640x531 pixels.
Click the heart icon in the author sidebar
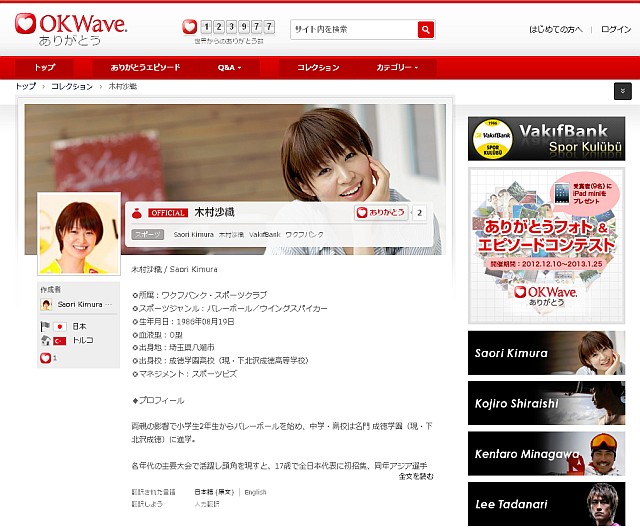pyautogui.click(x=45, y=358)
